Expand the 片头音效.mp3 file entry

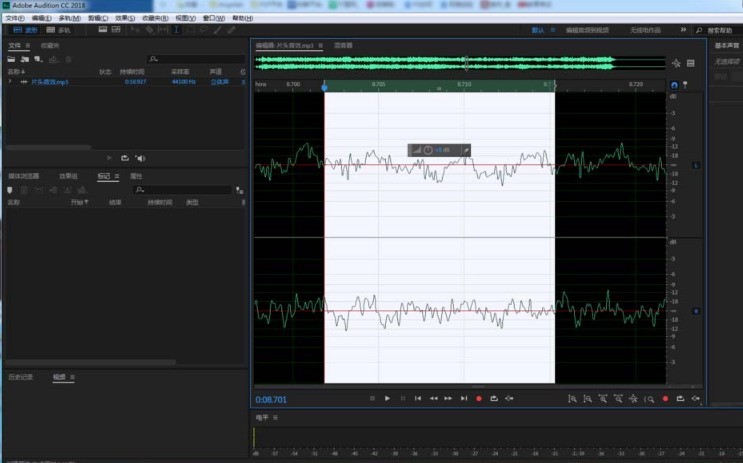[x=10, y=82]
